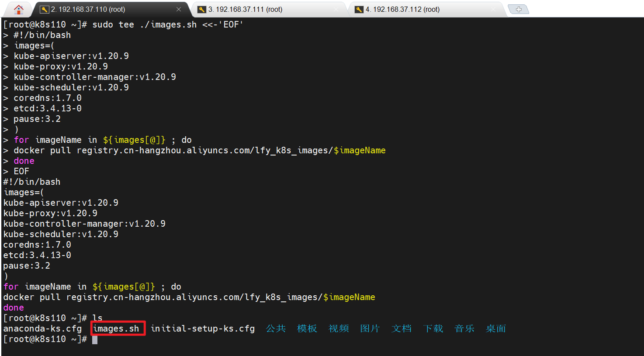
Task: Open a new session tab with the plus button
Action: tap(519, 9)
